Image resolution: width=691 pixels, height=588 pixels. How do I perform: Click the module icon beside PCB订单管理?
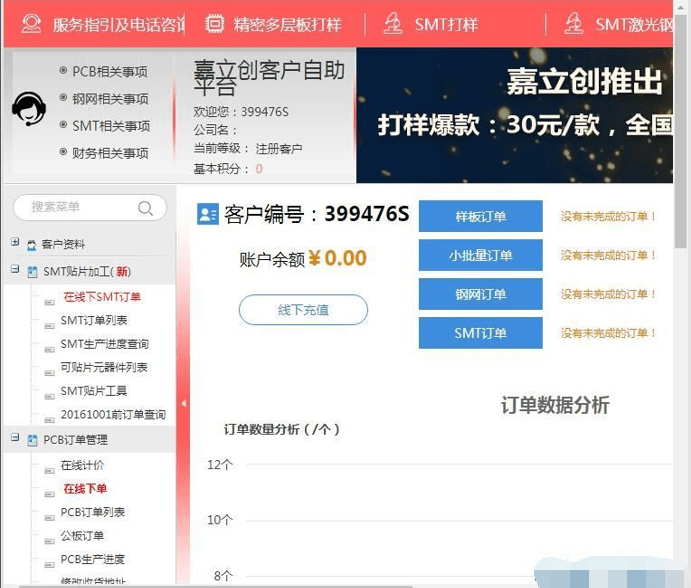tap(32, 440)
